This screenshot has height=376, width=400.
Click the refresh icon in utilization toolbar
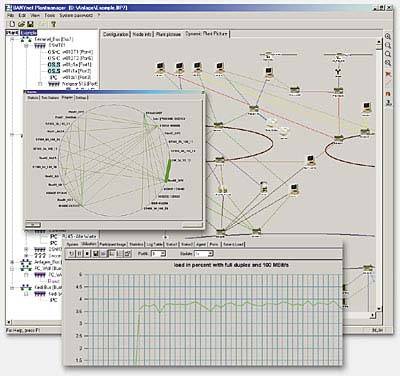click(72, 254)
